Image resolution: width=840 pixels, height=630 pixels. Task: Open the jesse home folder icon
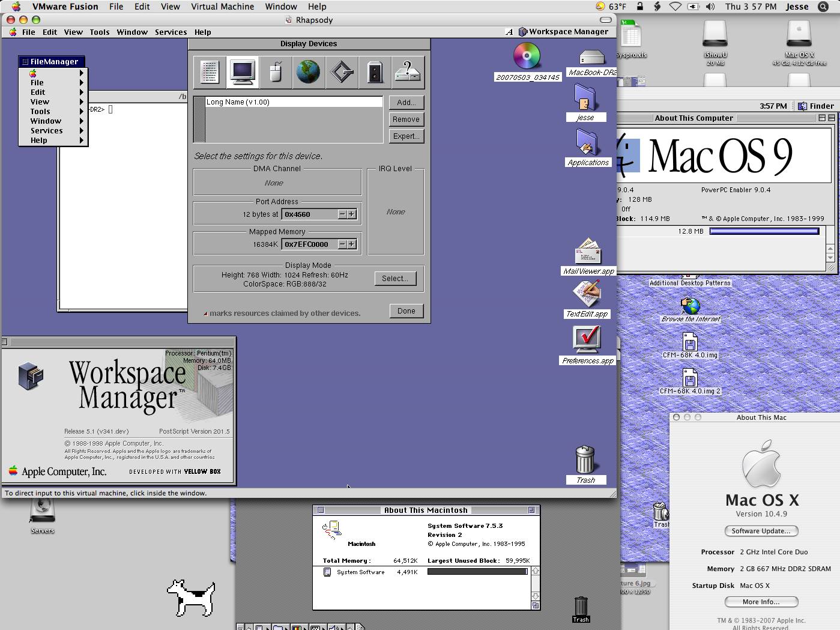[585, 97]
